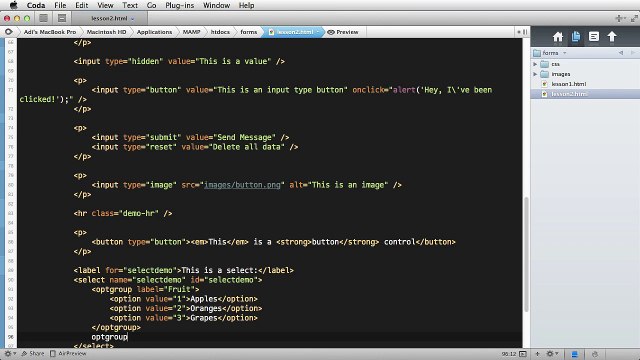Open the lesson2.html path segment dropdown
This screenshot has height=360, width=640.
pos(318,32)
